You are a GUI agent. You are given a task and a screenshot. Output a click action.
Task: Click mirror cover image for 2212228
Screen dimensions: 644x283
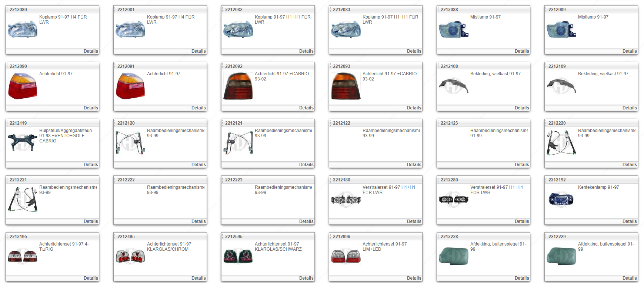pos(453,256)
